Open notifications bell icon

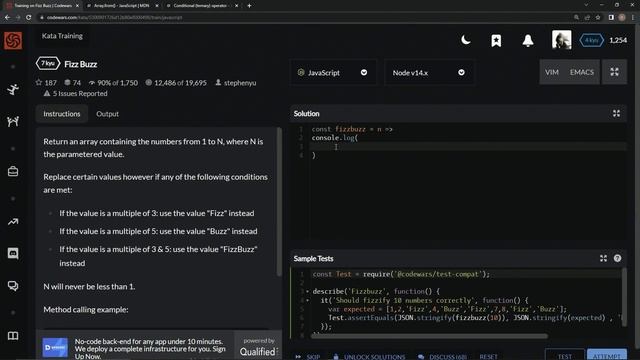coord(528,40)
